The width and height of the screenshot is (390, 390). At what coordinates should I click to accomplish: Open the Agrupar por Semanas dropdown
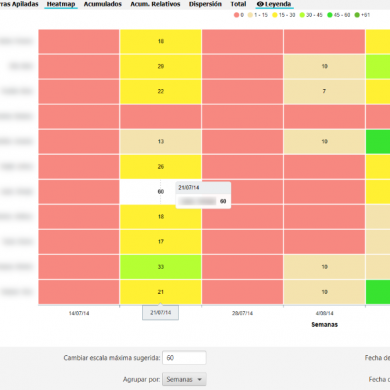pyautogui.click(x=184, y=379)
